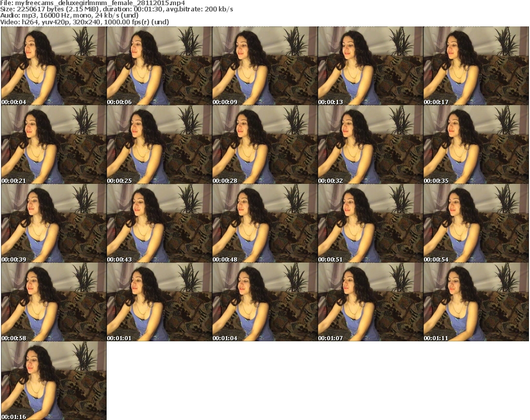Click the last frame at 00:01:16

point(54,381)
